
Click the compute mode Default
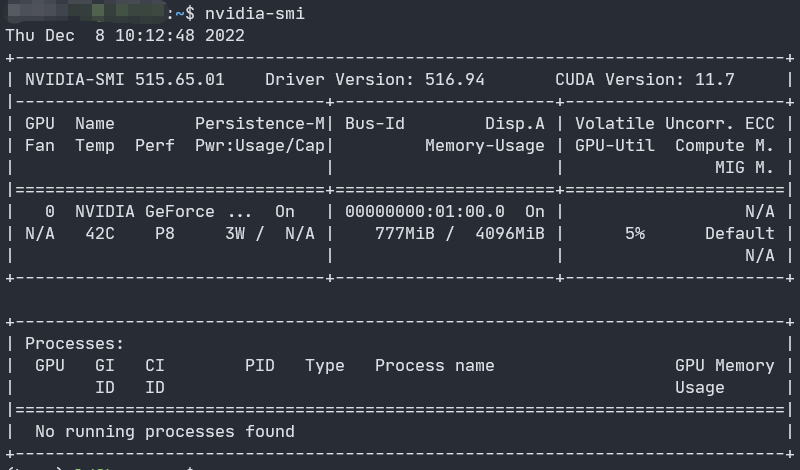[740, 234]
